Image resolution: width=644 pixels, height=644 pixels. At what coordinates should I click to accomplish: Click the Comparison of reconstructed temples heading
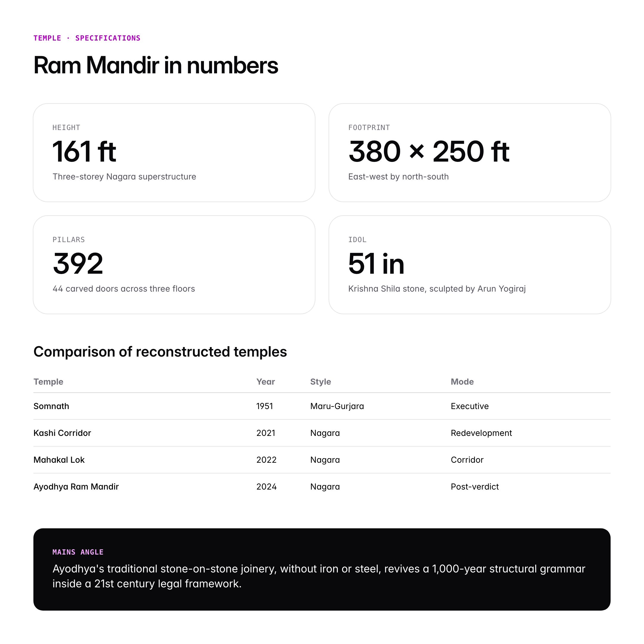160,352
